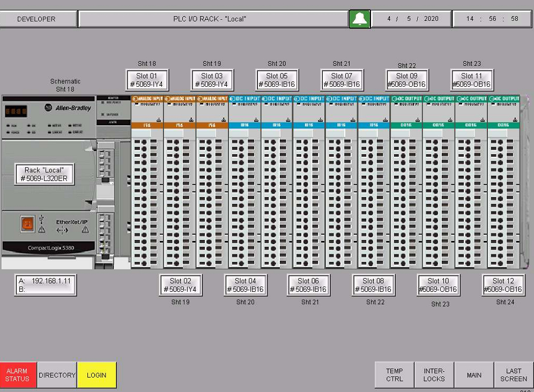Click the "Schematic Sht 18" label

(x=65, y=85)
